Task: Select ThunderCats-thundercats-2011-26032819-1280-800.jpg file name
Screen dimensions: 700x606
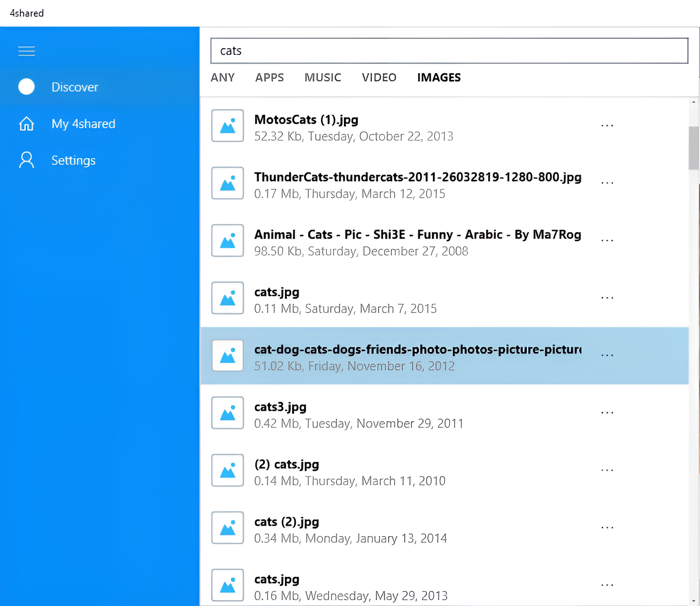Action: tap(418, 177)
